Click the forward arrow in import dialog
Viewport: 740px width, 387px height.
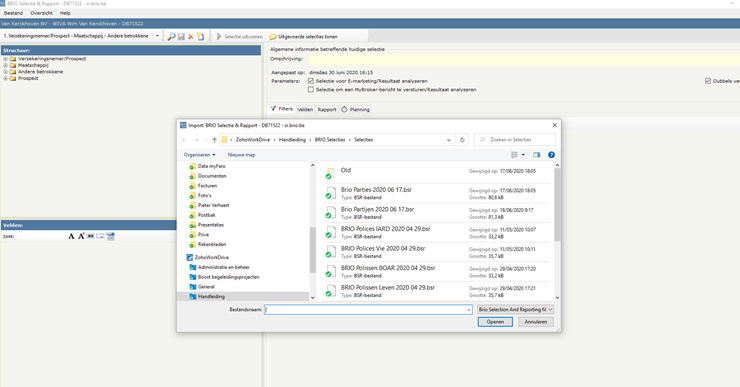196,140
